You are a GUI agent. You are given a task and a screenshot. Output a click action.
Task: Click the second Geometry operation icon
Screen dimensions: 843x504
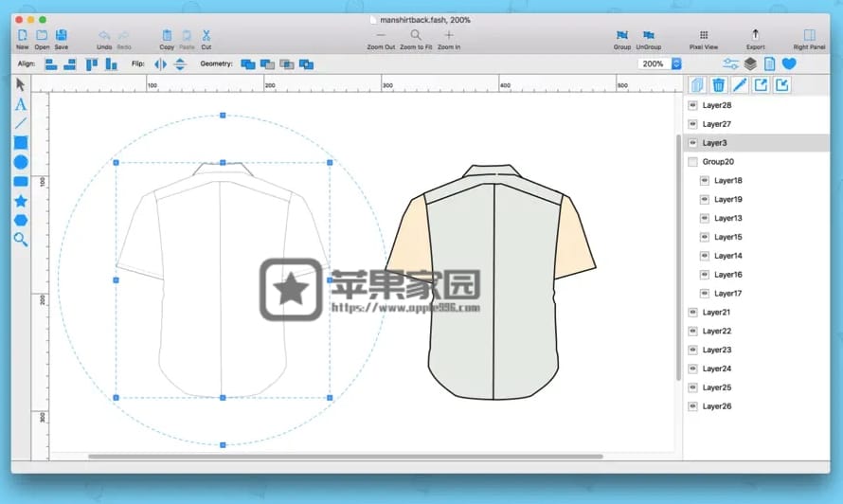point(267,64)
